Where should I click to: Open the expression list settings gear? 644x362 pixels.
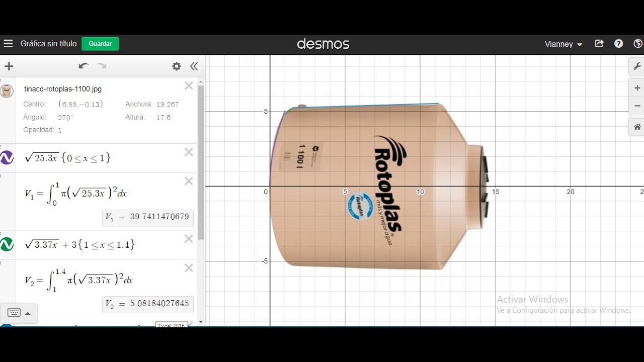point(176,66)
